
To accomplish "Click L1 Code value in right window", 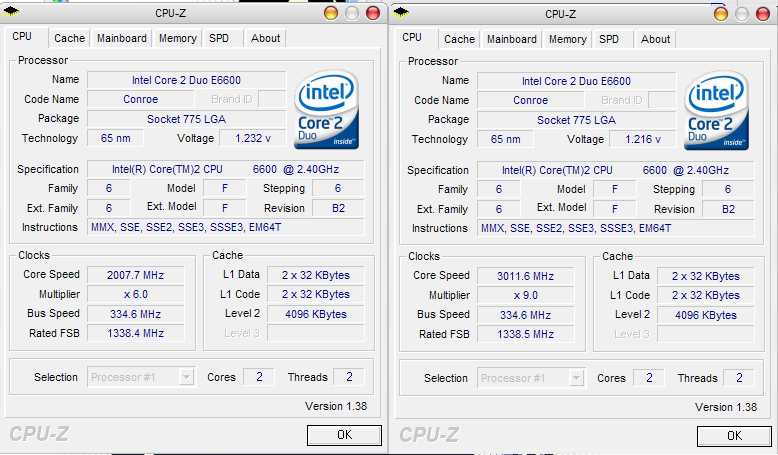I will pos(706,295).
